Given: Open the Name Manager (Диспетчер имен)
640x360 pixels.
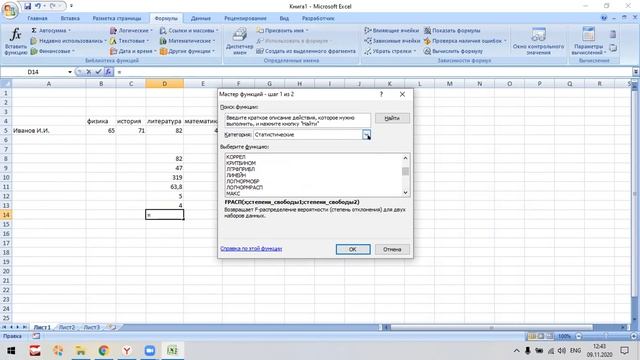Looking at the screenshot, I should click(x=239, y=41).
